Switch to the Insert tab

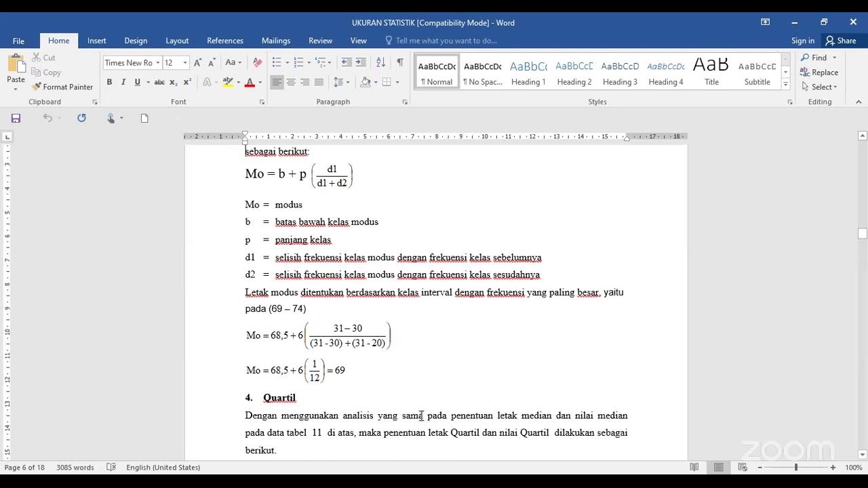pos(97,41)
